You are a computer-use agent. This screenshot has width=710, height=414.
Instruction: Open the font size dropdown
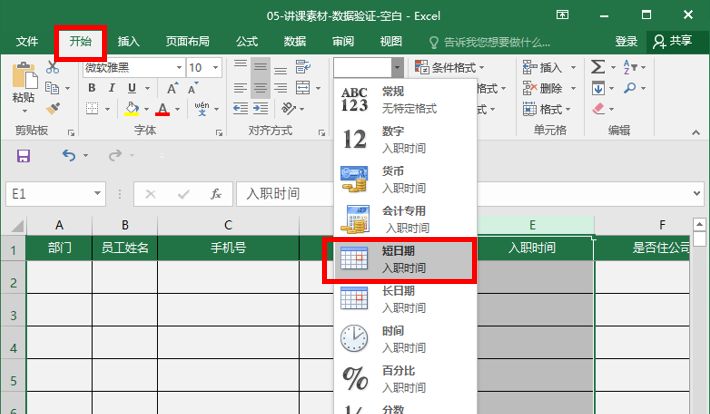216,68
